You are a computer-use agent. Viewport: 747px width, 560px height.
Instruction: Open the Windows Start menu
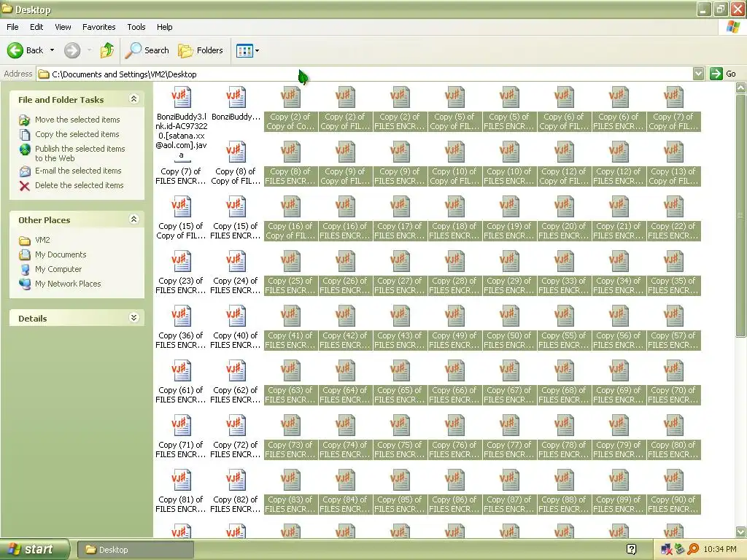pyautogui.click(x=35, y=550)
